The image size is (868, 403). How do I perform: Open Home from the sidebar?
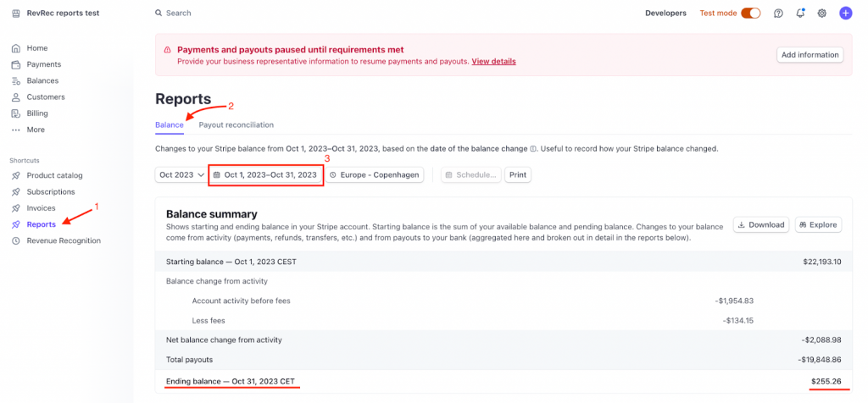(x=36, y=48)
